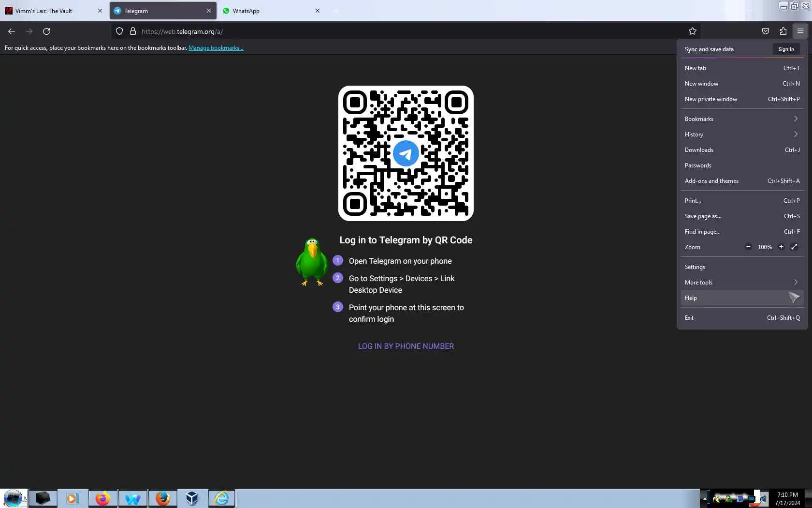812x508 pixels.
Task: Expand the More tools submenu
Action: tap(742, 283)
